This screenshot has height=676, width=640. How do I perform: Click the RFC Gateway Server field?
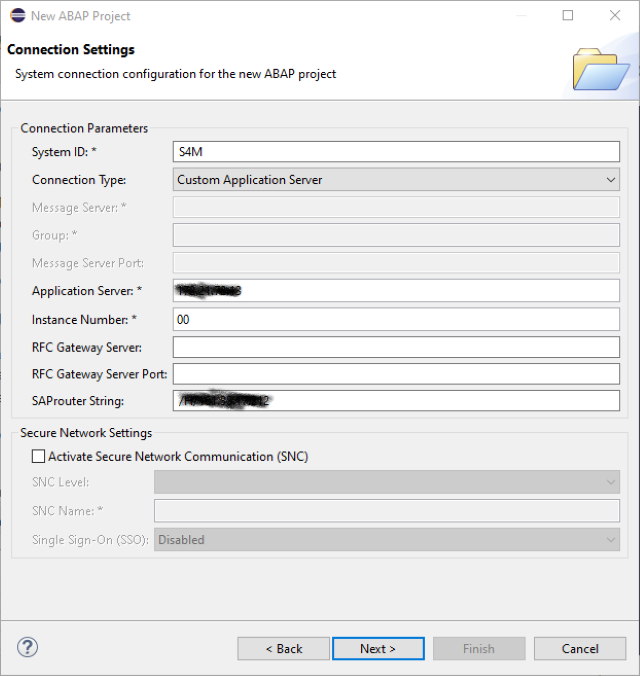pyautogui.click(x=396, y=347)
